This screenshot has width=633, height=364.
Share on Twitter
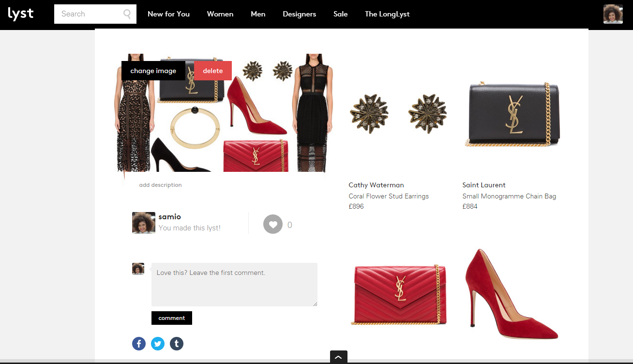click(x=158, y=344)
